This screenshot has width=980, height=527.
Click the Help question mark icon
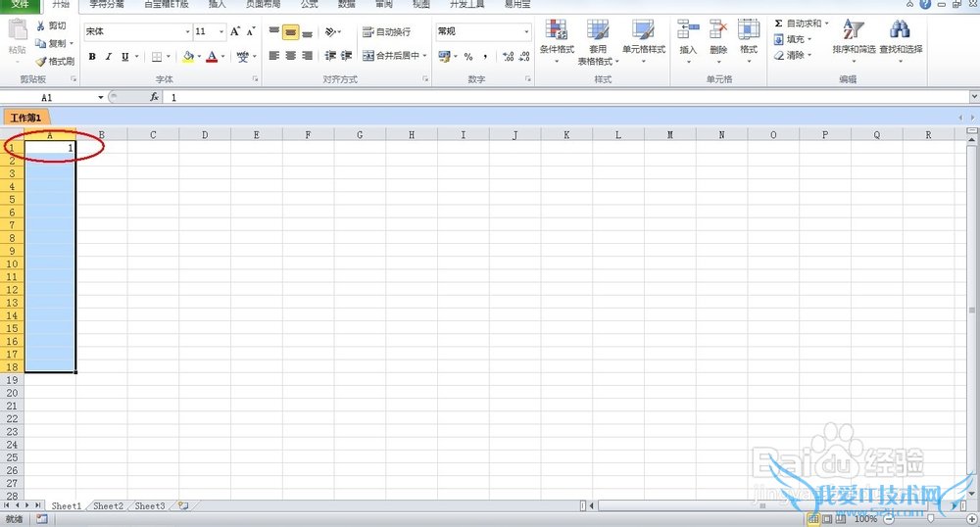tap(925, 4)
